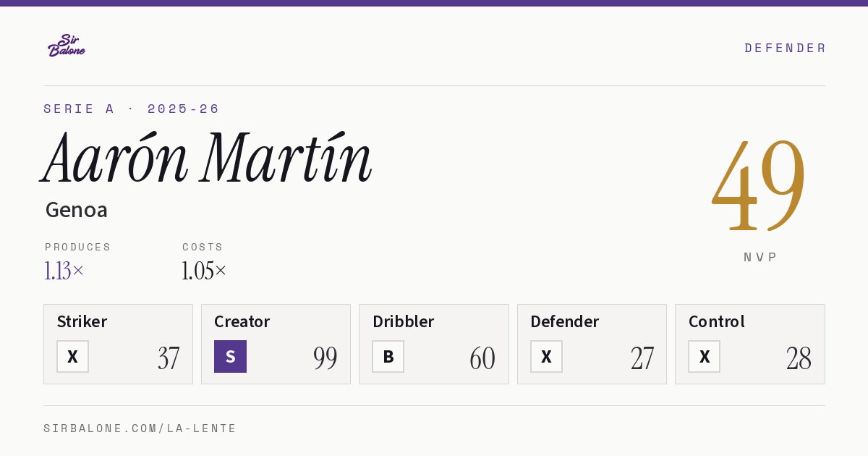This screenshot has height=456, width=868.
Task: Click the player name Aarón Martín
Action: point(207,158)
